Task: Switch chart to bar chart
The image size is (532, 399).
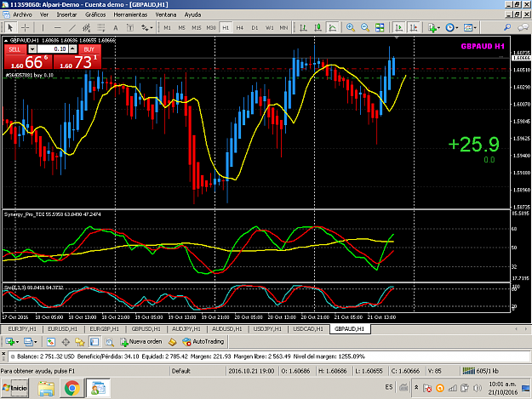Action: (303, 27)
